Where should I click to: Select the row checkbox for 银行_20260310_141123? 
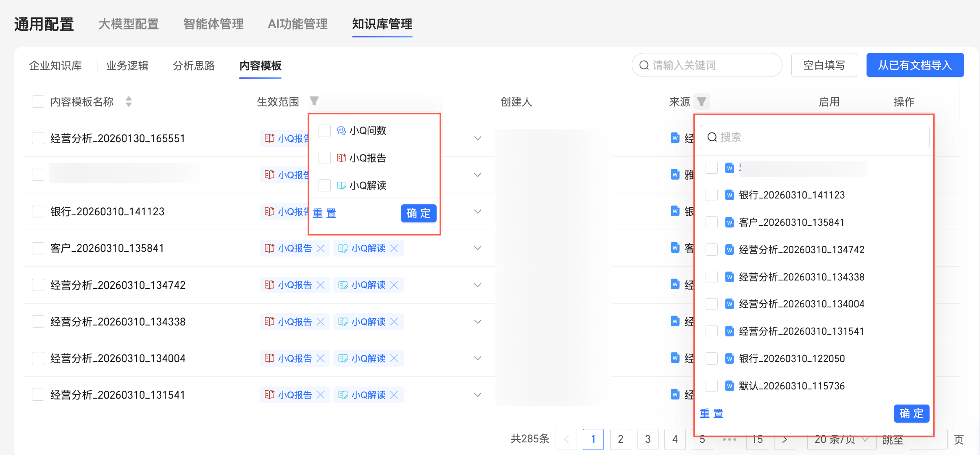point(38,212)
